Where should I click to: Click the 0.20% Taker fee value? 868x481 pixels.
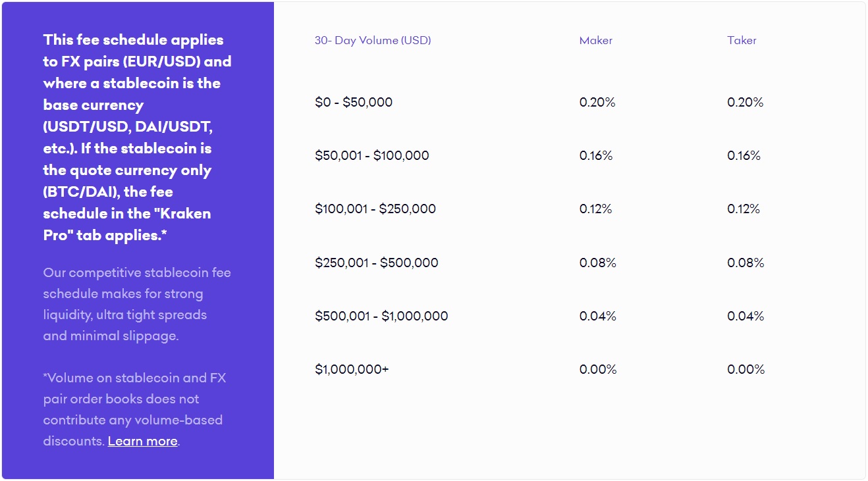tap(745, 103)
